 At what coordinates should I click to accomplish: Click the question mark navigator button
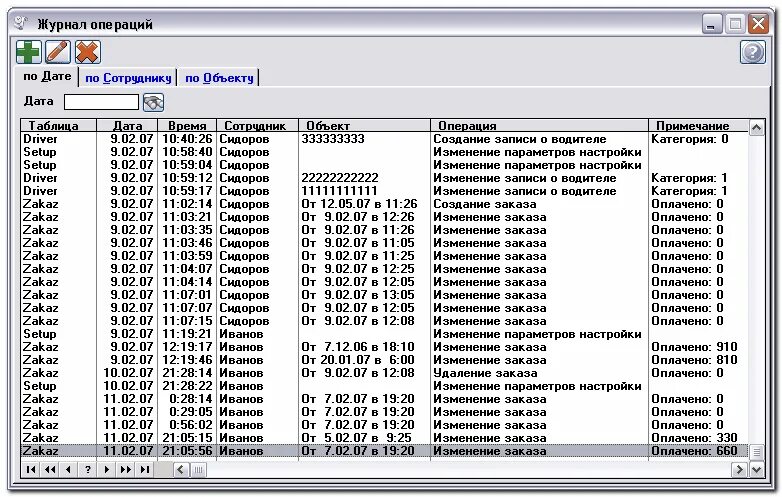tap(87, 469)
